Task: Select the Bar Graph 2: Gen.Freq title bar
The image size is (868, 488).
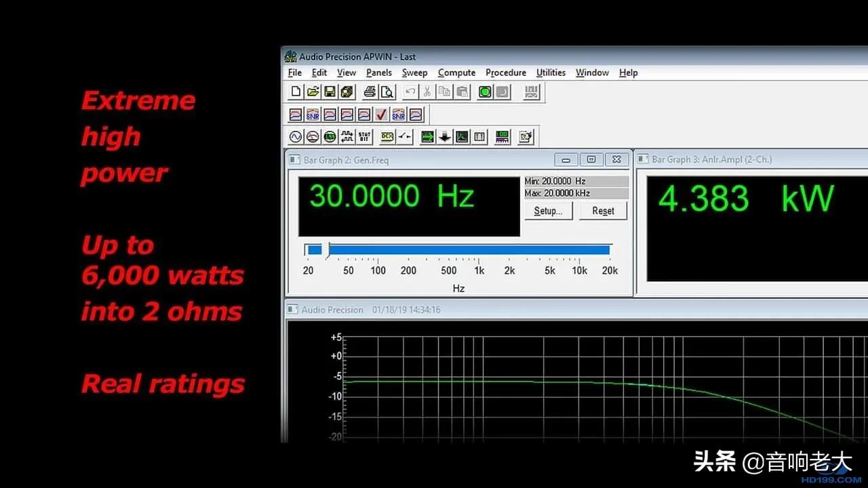Action: pyautogui.click(x=458, y=160)
